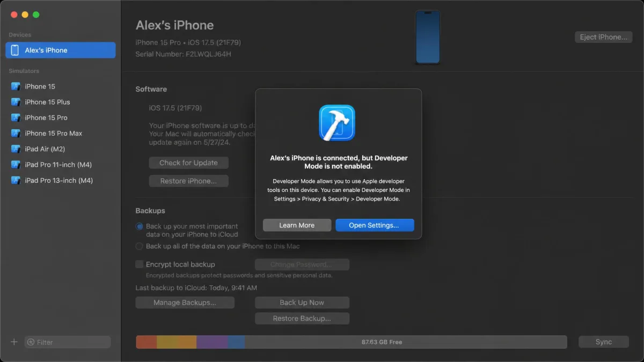Click the Sync button
This screenshot has width=644, height=362.
[x=603, y=342]
